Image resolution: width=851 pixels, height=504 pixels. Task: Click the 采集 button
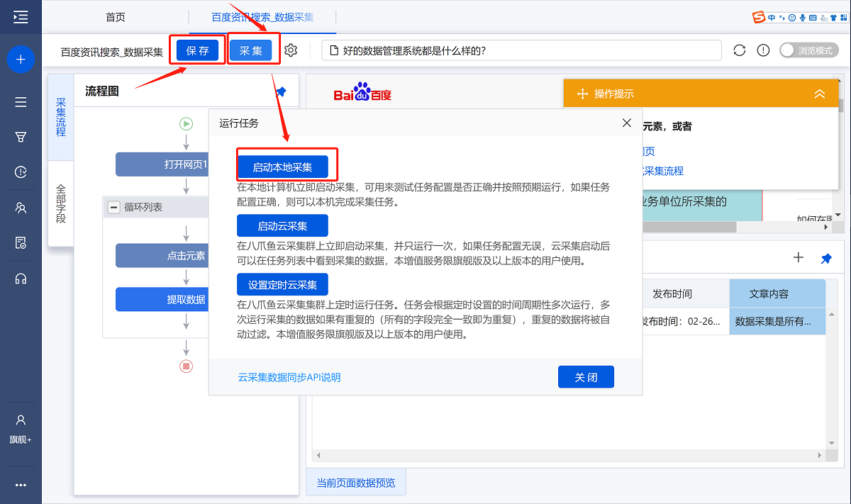251,50
